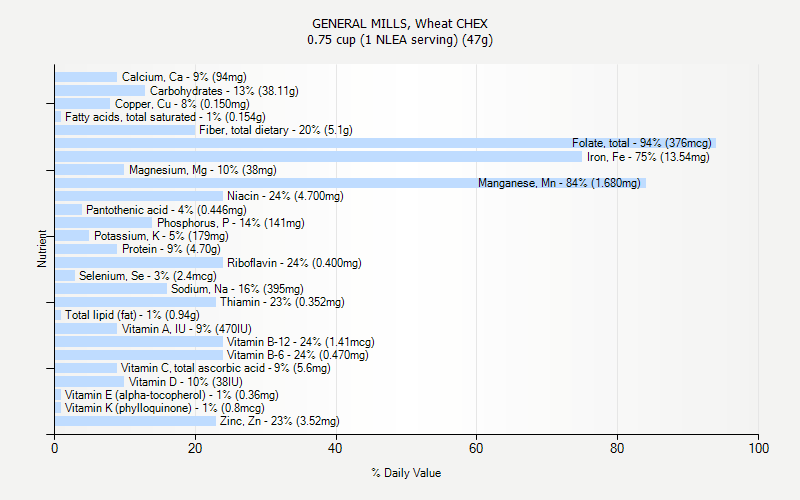The width and height of the screenshot is (800, 500).
Task: Click the chart title GENERAL MILLS, Wheat CHEX
Action: click(400, 24)
